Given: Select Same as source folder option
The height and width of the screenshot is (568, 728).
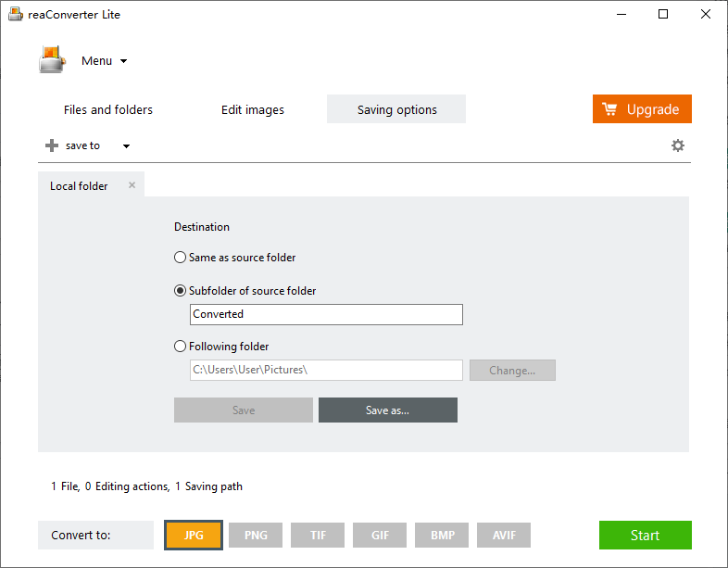Looking at the screenshot, I should 234,258.
